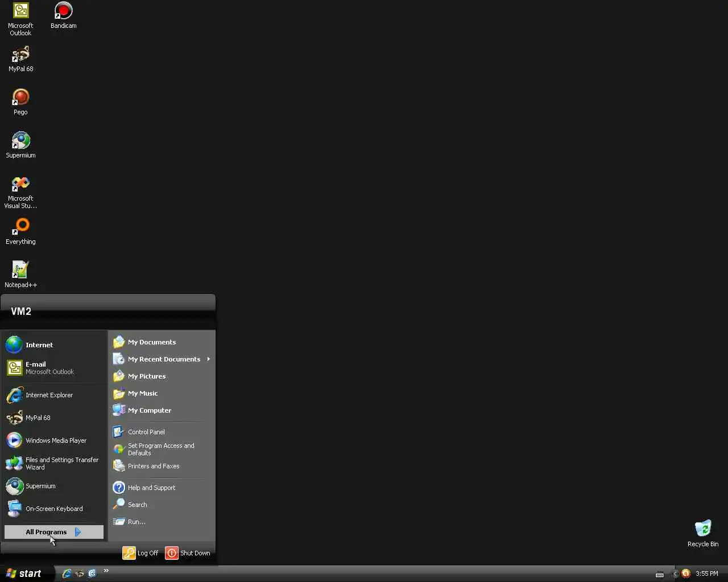
Task: Select the Notepad++ desktop shortcut
Action: point(20,275)
